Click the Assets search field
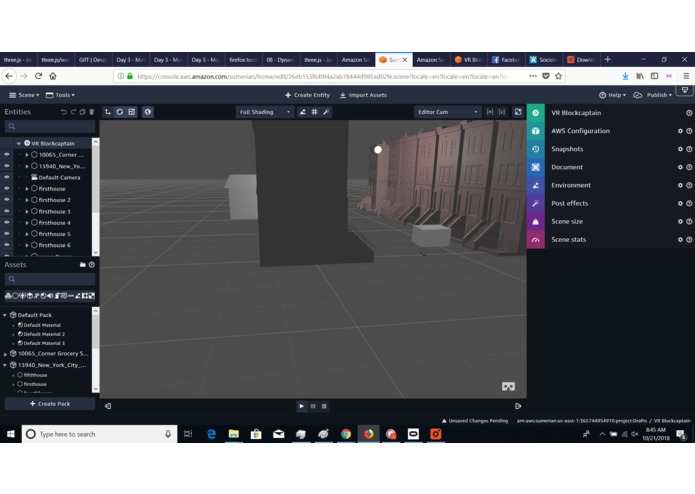The image size is (695, 494). (50, 279)
